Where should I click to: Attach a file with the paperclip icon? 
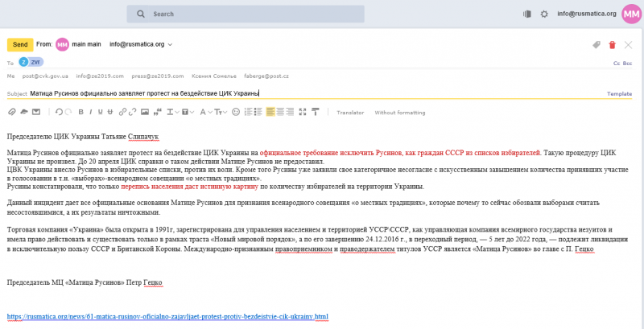[x=11, y=112]
